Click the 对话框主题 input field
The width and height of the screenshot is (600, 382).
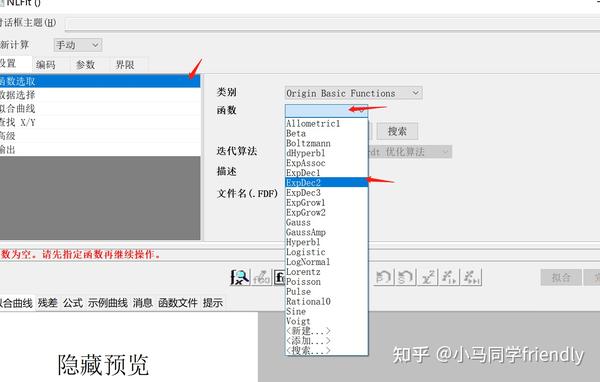(332, 24)
